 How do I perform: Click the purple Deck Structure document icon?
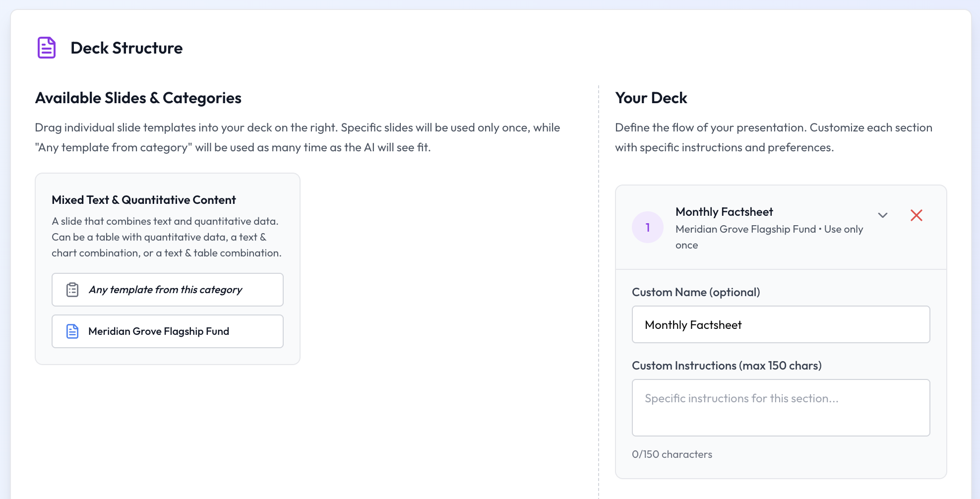[x=47, y=48]
